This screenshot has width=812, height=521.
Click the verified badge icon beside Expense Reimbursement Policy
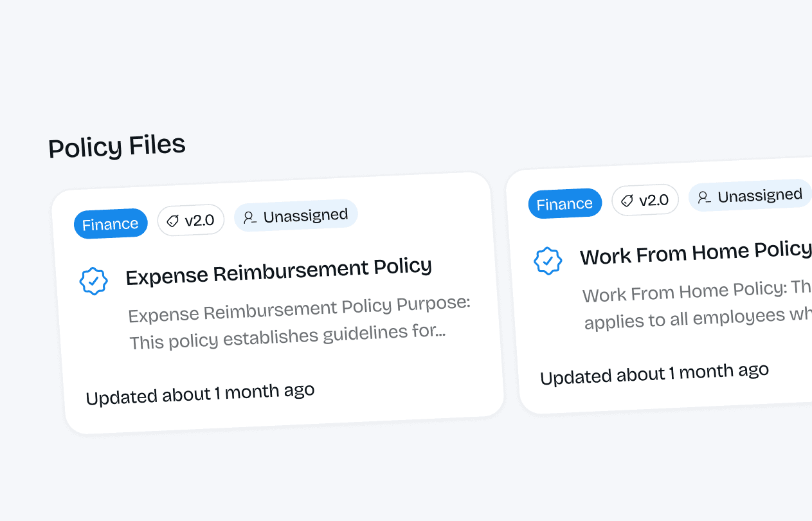[x=93, y=281]
